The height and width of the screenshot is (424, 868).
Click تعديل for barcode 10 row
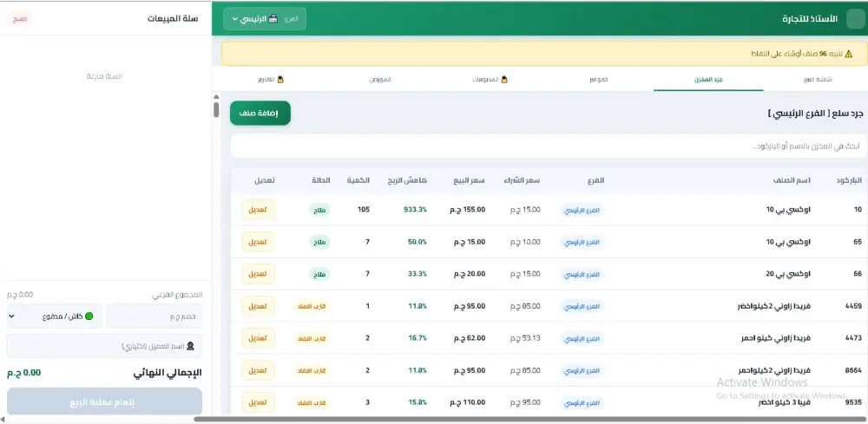click(259, 210)
